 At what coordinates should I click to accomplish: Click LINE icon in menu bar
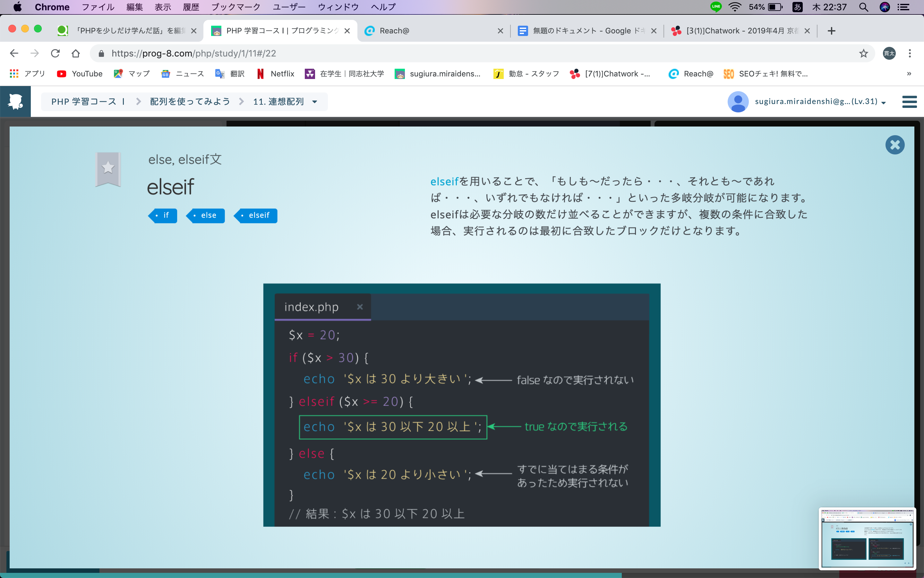715,7
